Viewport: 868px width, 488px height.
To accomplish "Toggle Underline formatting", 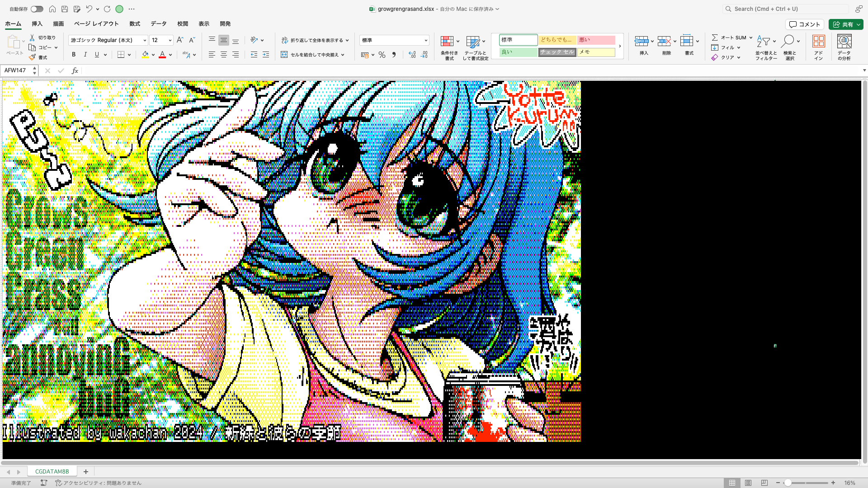I will [97, 55].
